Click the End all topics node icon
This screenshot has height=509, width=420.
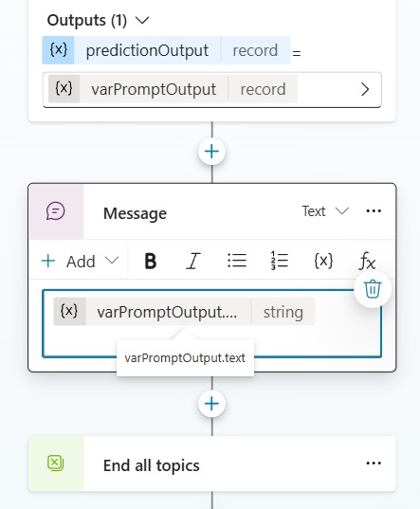(x=56, y=464)
